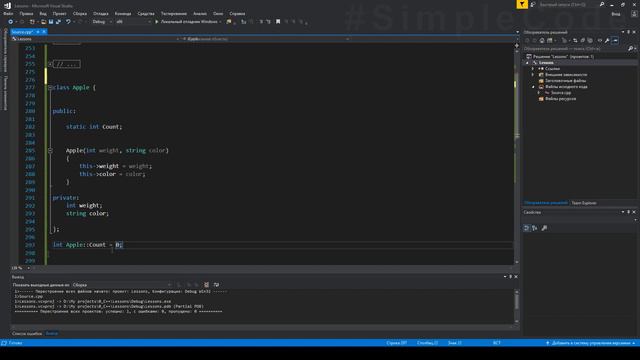Click Collapse All icon in Solution Explorer
Viewport: 640px width, 360px height.
pos(582,40)
